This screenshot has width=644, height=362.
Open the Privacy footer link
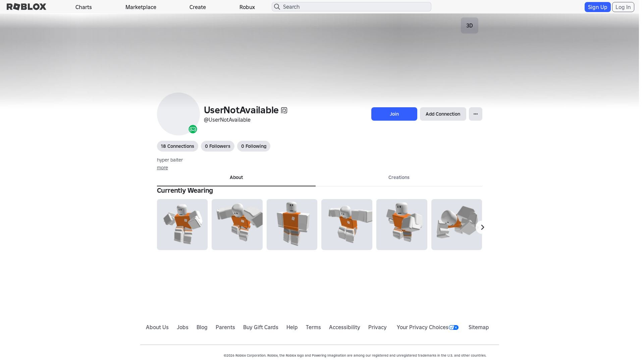(x=377, y=327)
